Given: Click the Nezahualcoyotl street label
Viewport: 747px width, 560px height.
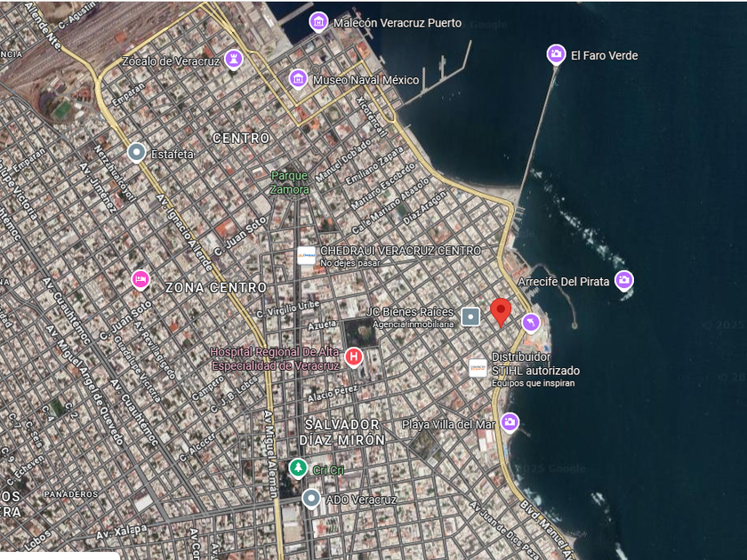Looking at the screenshot, I should 115,172.
